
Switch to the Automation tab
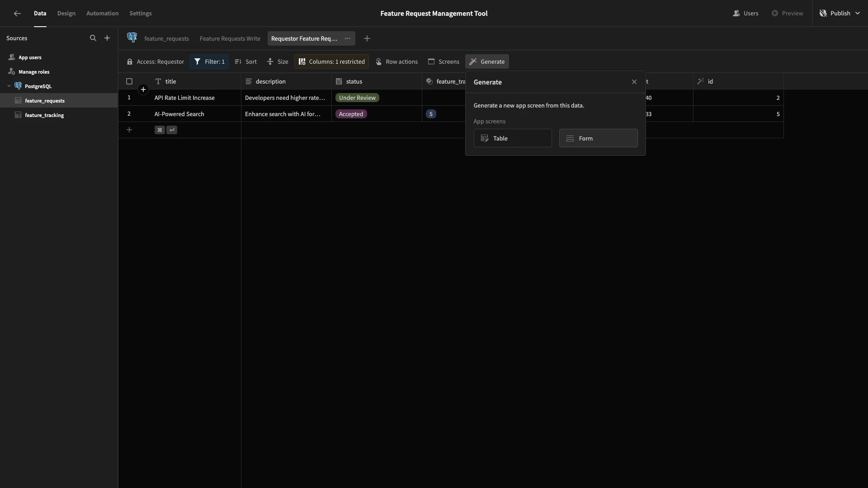tap(102, 14)
